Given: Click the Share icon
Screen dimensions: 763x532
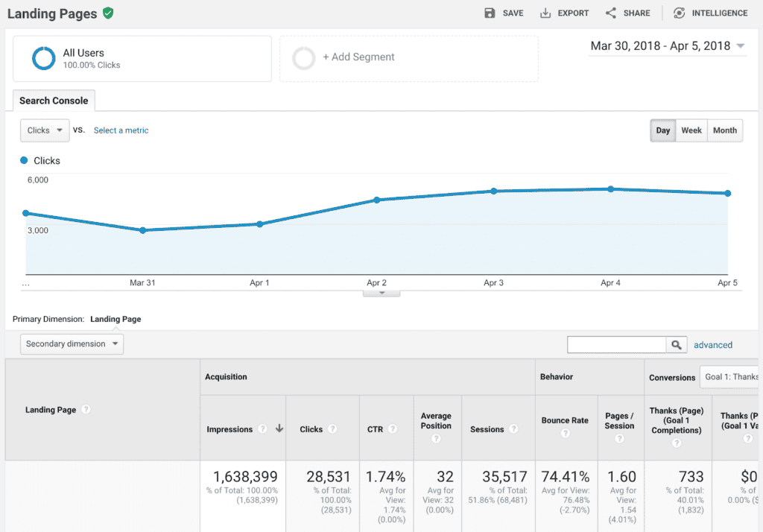Looking at the screenshot, I should click(x=611, y=13).
